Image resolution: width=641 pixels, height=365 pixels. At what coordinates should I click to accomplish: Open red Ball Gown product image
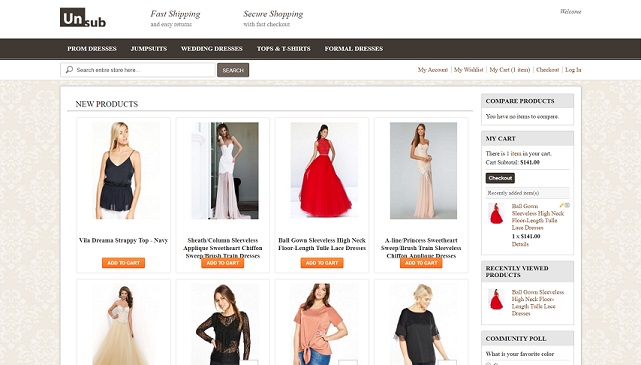(x=324, y=170)
